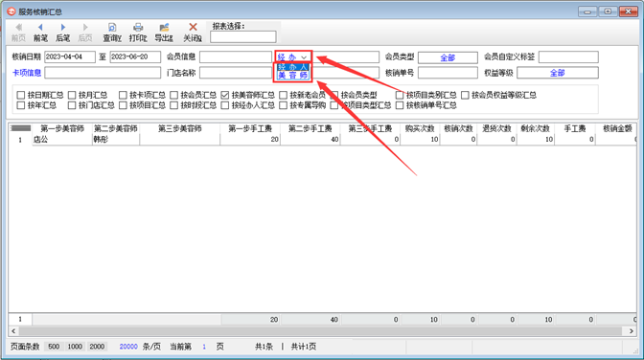Sort by 第一步美容师 column header
The width and height of the screenshot is (644, 360).
pyautogui.click(x=62, y=129)
